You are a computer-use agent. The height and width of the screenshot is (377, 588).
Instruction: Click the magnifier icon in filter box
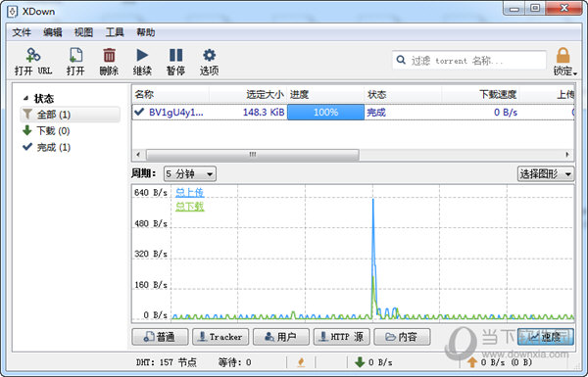[x=401, y=60]
